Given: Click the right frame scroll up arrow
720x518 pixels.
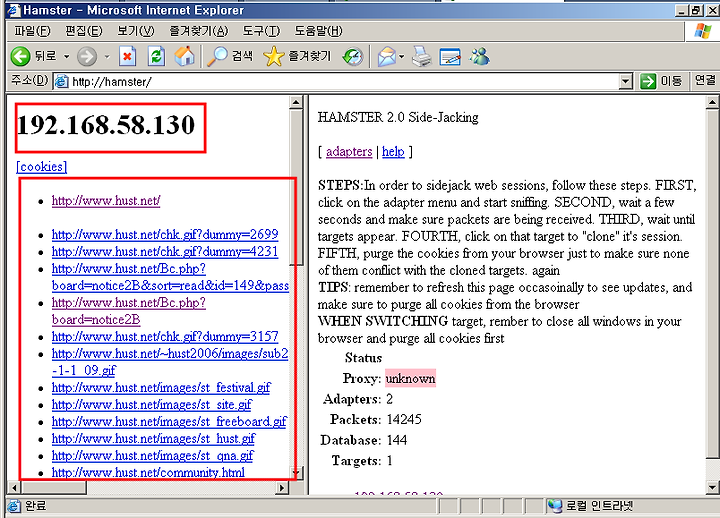Looking at the screenshot, I should pyautogui.click(x=713, y=102).
